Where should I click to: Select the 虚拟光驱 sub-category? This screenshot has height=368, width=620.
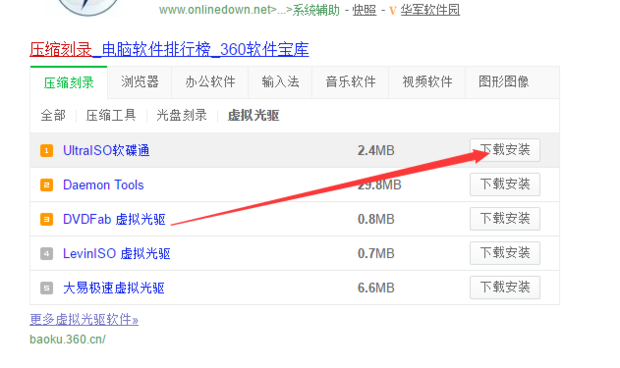(x=253, y=115)
